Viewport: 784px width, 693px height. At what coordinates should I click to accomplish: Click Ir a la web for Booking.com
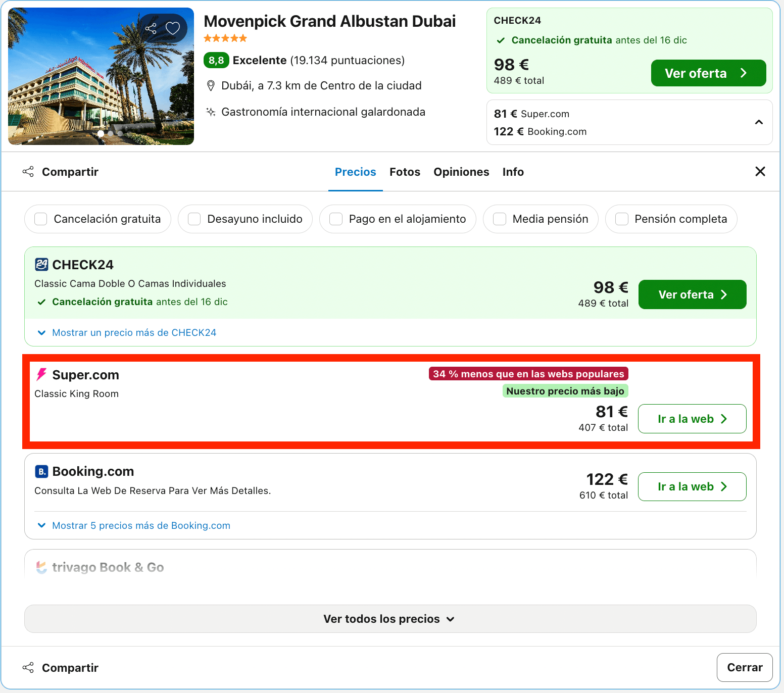(x=693, y=486)
